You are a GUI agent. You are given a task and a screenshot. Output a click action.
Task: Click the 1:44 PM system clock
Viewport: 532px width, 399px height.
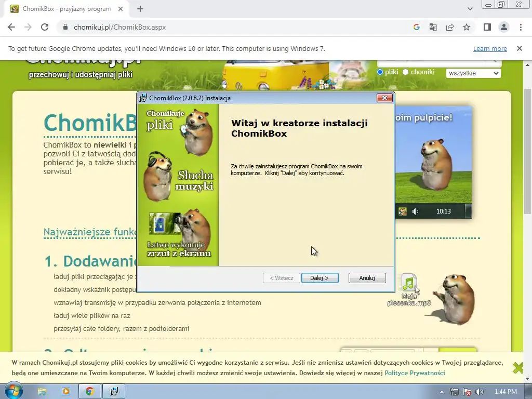point(506,392)
